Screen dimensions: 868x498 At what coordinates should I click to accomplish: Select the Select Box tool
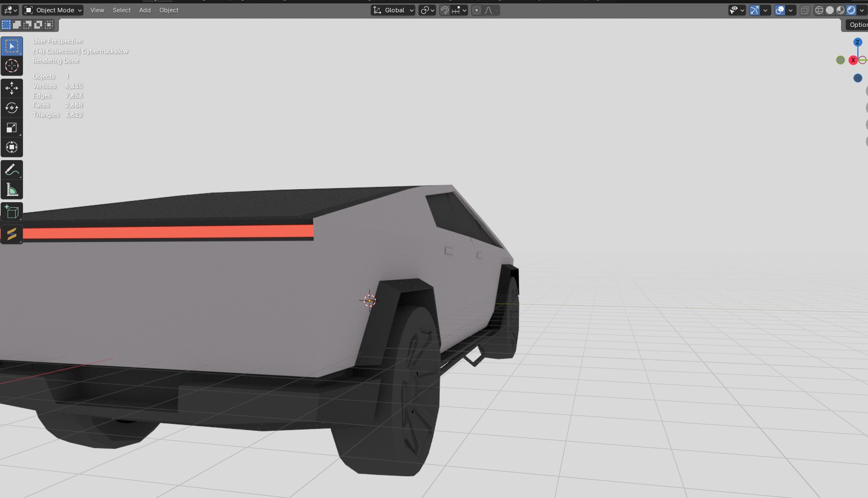click(x=12, y=46)
